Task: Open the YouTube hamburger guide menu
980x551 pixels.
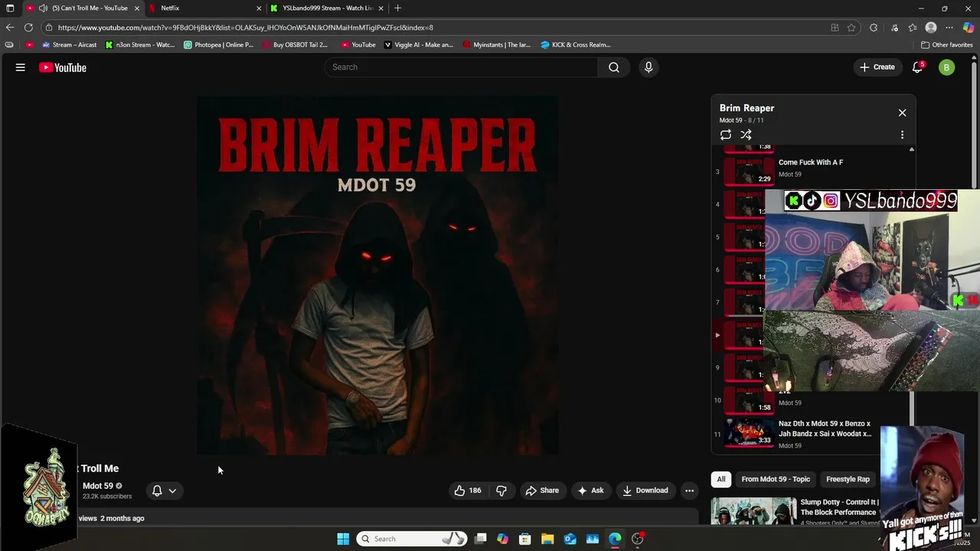Action: tap(21, 67)
